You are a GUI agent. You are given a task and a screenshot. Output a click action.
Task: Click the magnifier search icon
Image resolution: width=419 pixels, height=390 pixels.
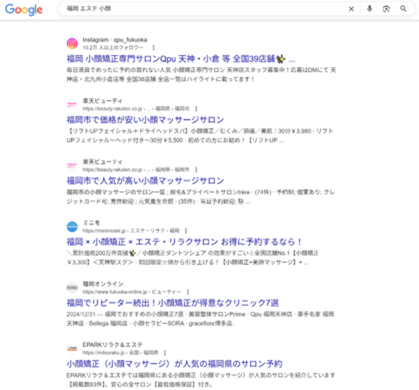click(x=403, y=9)
